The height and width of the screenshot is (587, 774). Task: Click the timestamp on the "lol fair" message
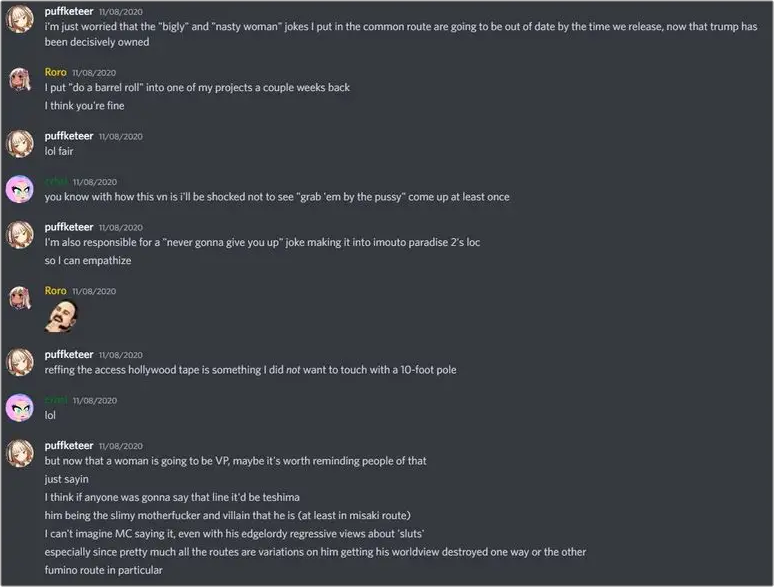(121, 136)
